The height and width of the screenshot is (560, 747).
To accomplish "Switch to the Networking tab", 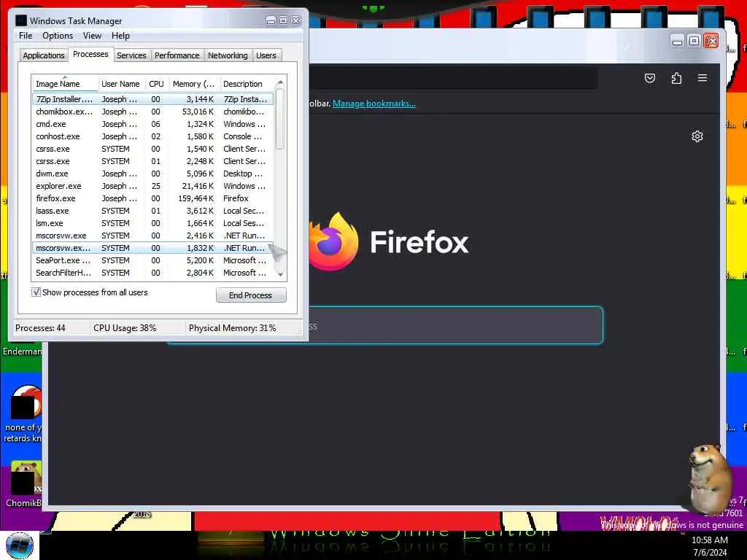I will (228, 55).
